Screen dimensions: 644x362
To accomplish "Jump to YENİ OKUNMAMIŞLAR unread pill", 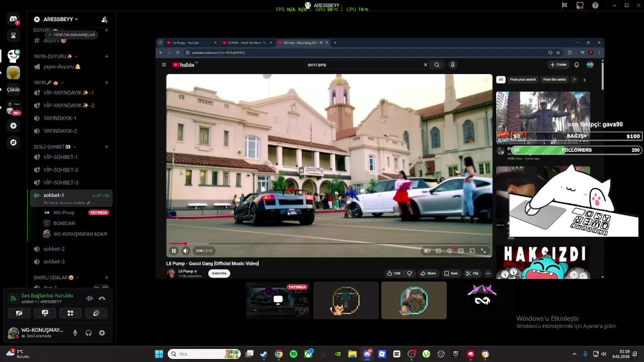I will coord(71,35).
